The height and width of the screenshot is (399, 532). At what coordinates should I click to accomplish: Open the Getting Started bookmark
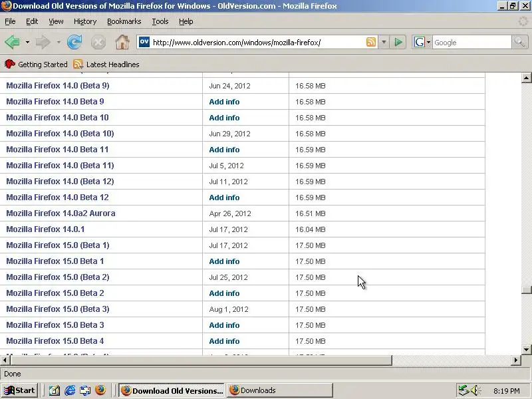click(x=36, y=65)
